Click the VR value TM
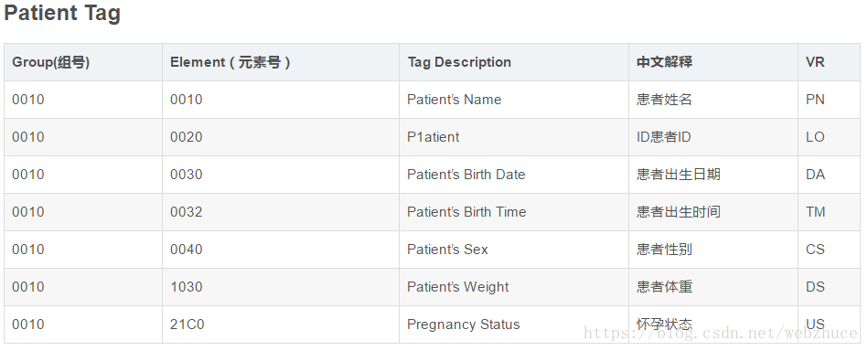The image size is (868, 351). point(816,212)
